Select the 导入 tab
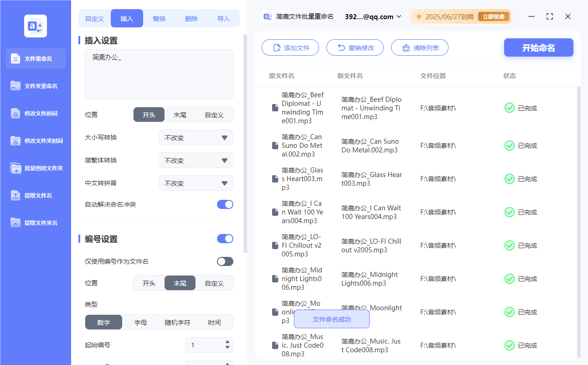This screenshot has height=365, width=588. 224,18
